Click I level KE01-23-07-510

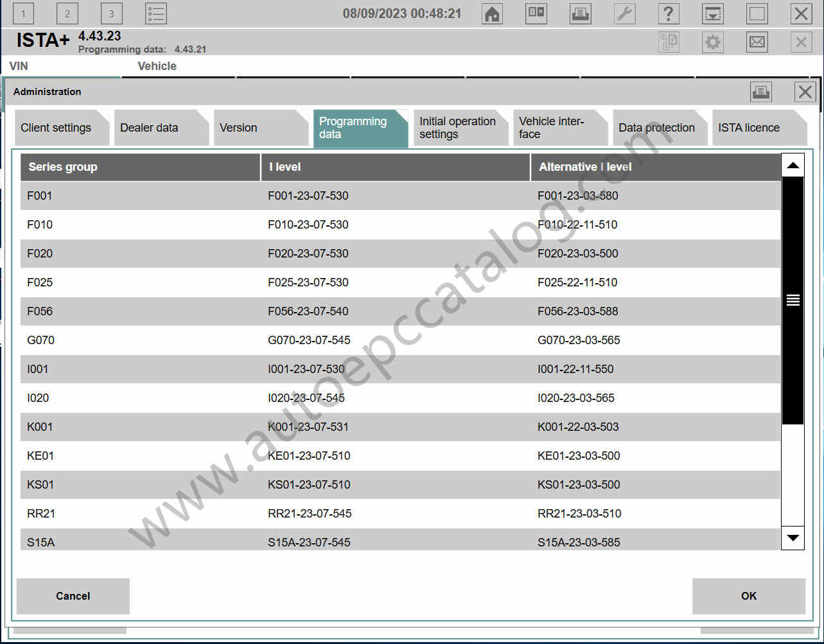click(309, 456)
